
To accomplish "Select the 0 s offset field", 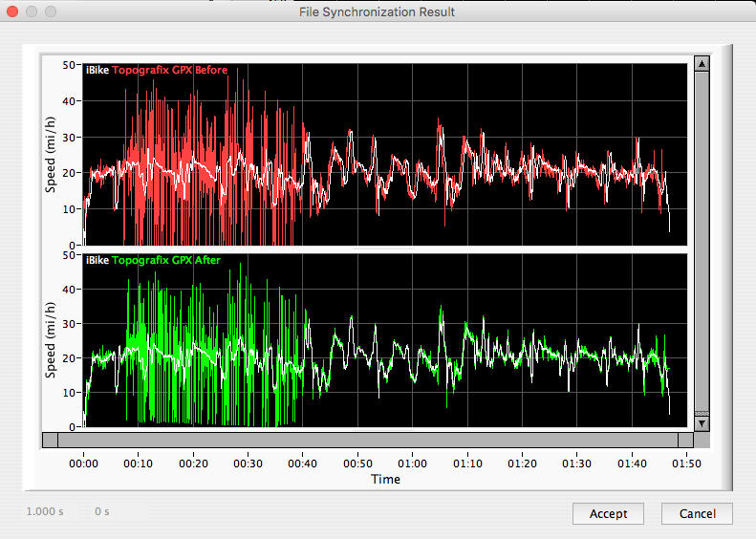I will tap(101, 511).
